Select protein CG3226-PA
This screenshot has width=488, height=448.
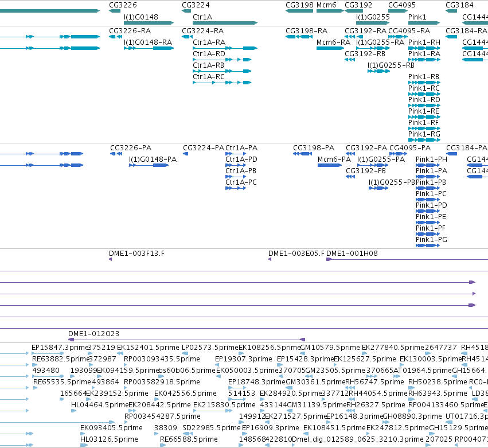coord(131,148)
